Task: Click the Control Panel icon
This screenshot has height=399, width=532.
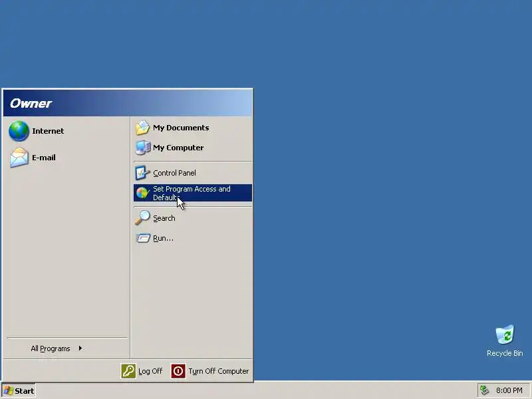Action: click(x=142, y=173)
